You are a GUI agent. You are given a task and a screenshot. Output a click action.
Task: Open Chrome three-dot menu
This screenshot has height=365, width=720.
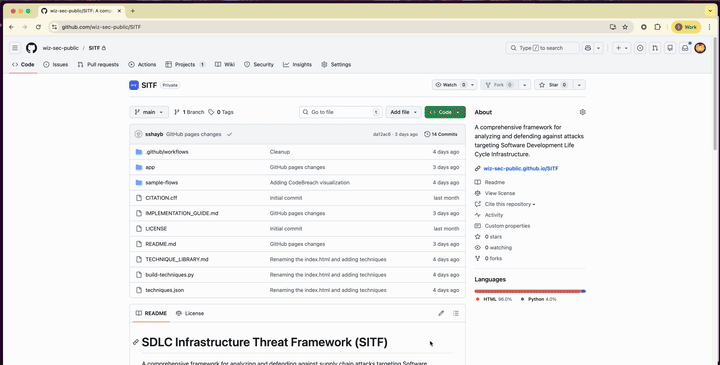709,27
